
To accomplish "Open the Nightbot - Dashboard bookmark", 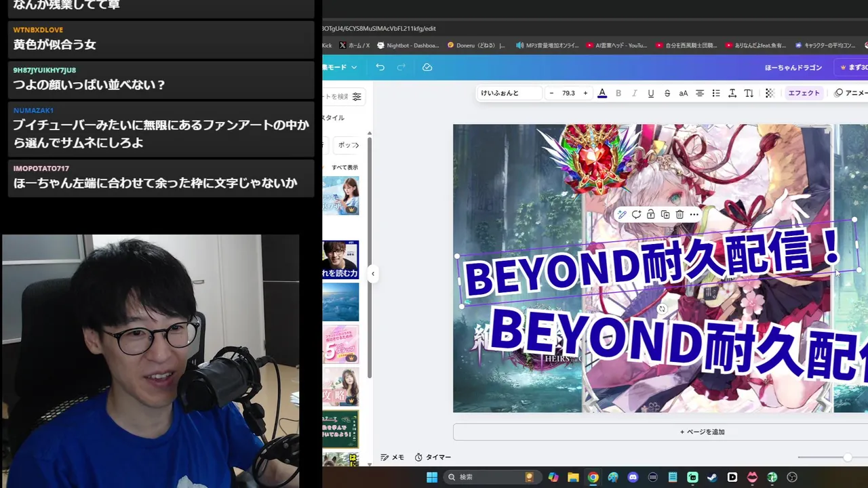I will coord(408,45).
